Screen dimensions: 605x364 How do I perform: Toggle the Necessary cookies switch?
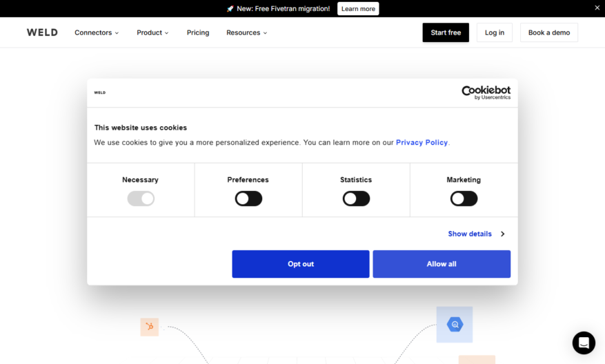141,199
